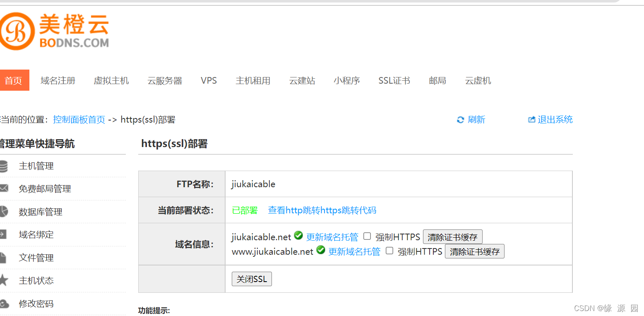Viewport: 644px width, 316px height.
Task: Click 更新域名托管 for www.jiukaicable.net
Action: point(354,251)
